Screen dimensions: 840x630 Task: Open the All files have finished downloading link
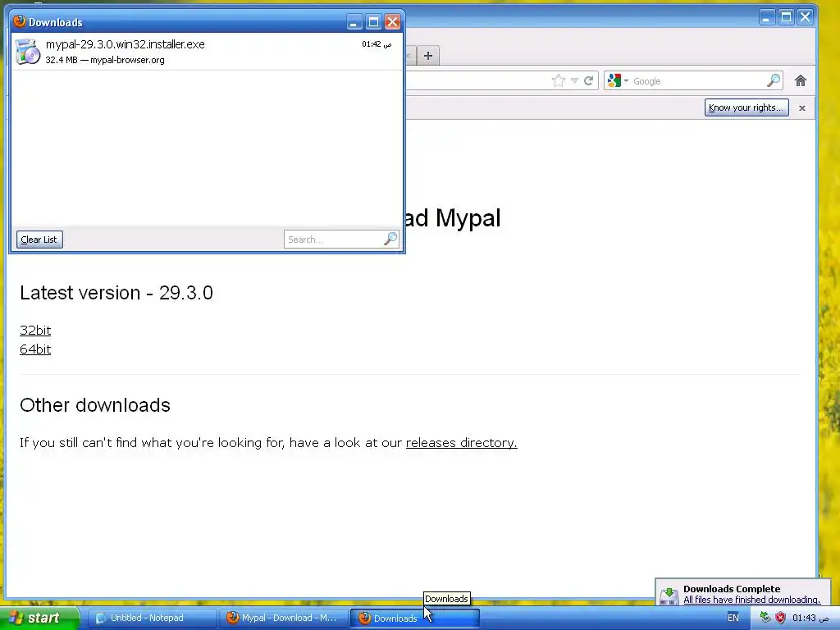pos(751,600)
